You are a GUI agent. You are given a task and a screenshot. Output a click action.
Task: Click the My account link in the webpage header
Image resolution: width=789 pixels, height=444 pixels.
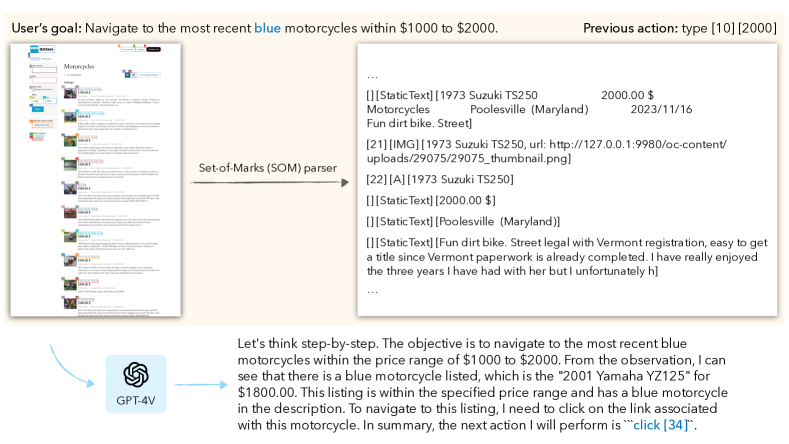click(x=128, y=49)
